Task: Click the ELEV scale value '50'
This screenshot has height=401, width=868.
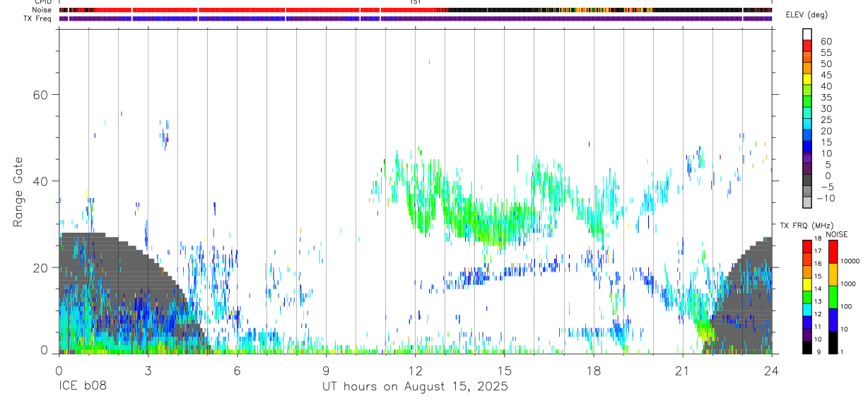Action: click(826, 64)
